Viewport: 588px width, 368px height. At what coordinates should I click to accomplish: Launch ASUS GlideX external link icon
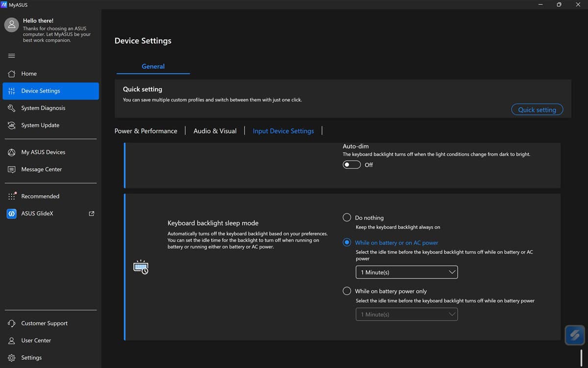[x=91, y=213]
